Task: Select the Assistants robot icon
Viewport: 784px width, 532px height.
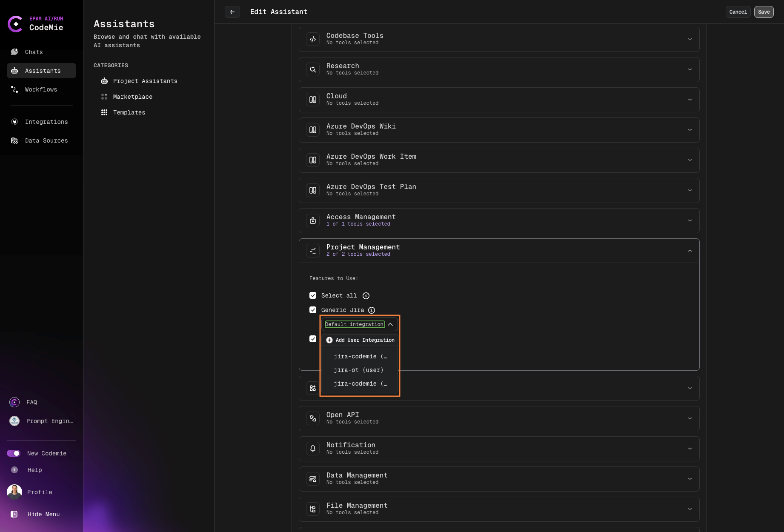Action: pos(14,71)
